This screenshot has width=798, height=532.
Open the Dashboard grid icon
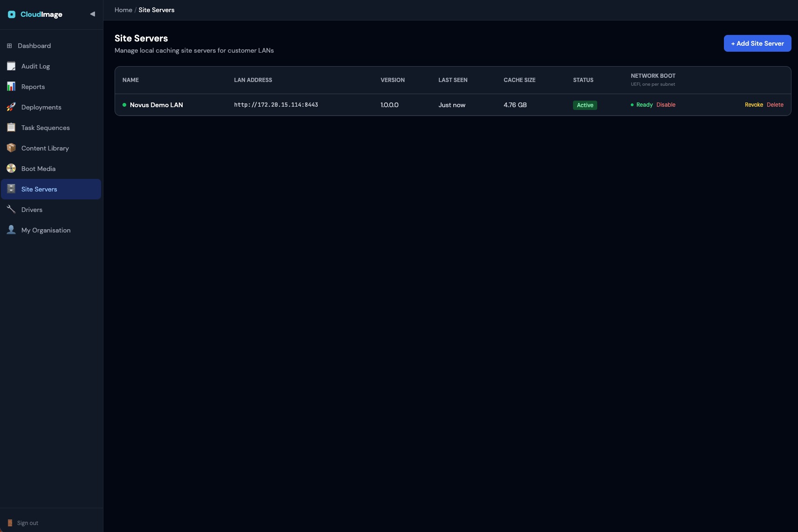click(9, 46)
